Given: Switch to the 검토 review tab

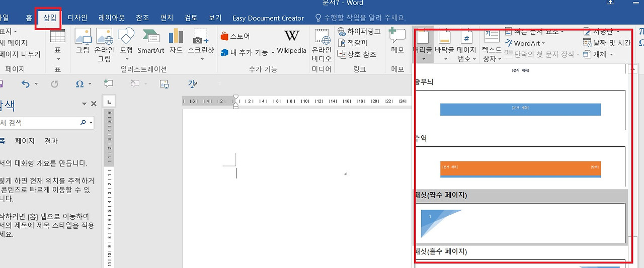Looking at the screenshot, I should (x=191, y=18).
